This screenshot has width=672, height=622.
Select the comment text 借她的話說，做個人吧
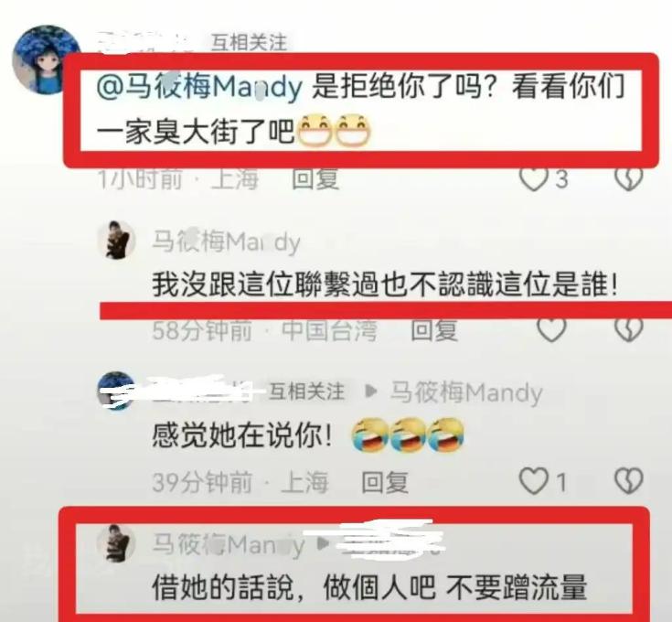pos(294,588)
